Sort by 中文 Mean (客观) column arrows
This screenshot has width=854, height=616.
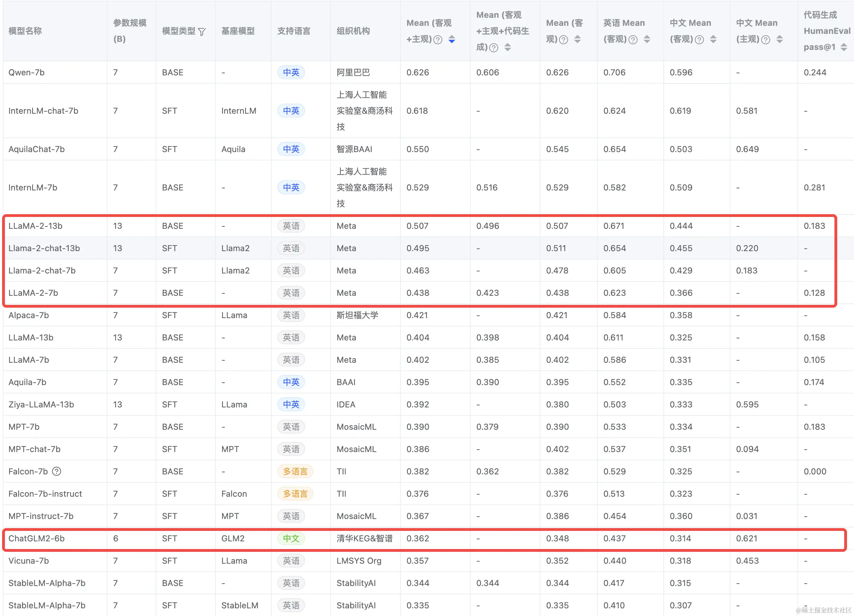(713, 39)
